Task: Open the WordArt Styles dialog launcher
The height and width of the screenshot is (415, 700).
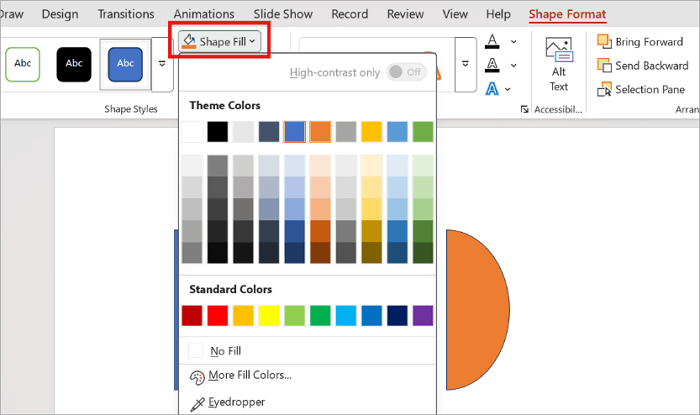Action: pyautogui.click(x=525, y=109)
